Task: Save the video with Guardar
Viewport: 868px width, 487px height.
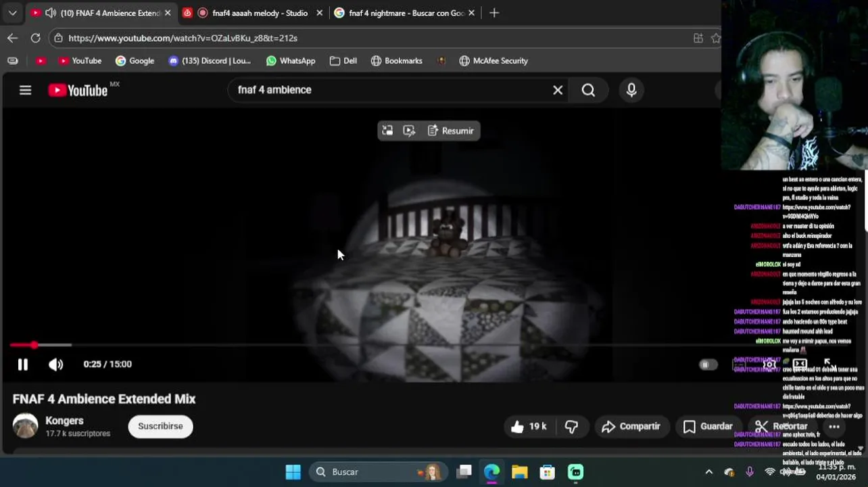Action: pos(708,426)
